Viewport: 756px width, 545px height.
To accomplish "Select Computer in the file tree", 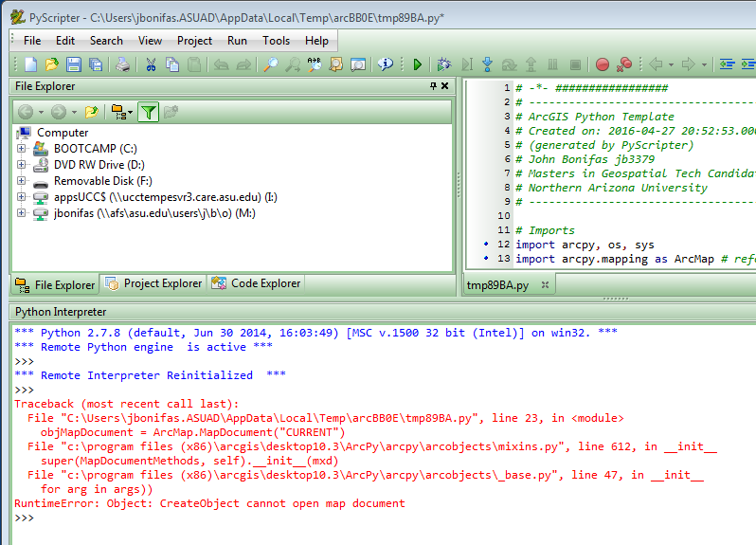I will (63, 133).
